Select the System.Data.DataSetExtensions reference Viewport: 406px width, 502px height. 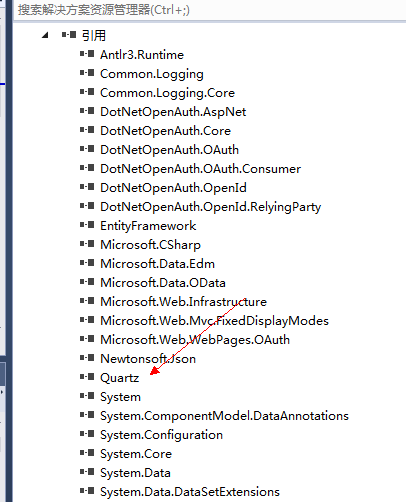point(190,492)
